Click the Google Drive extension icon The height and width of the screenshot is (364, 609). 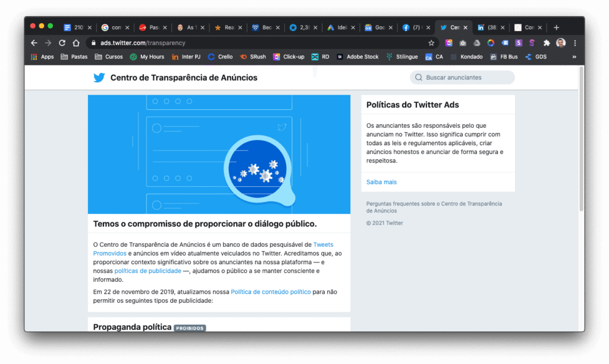point(476,43)
